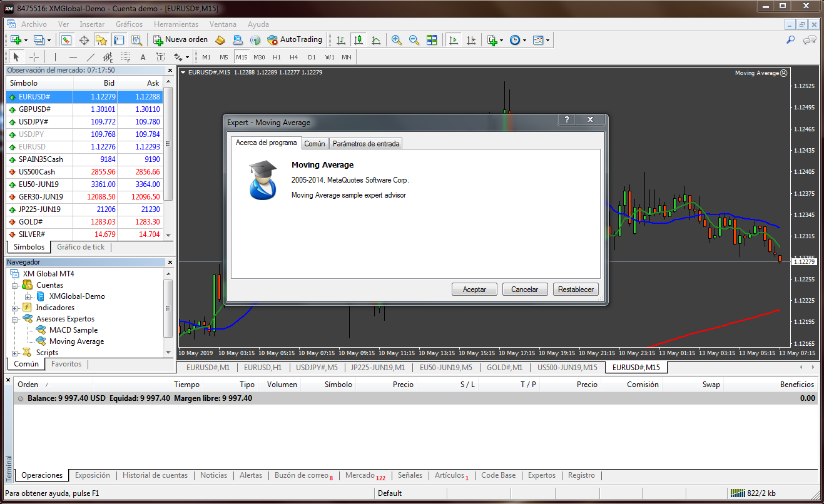The height and width of the screenshot is (504, 824).
Task: Toggle the Terminal panel icon
Action: click(119, 39)
